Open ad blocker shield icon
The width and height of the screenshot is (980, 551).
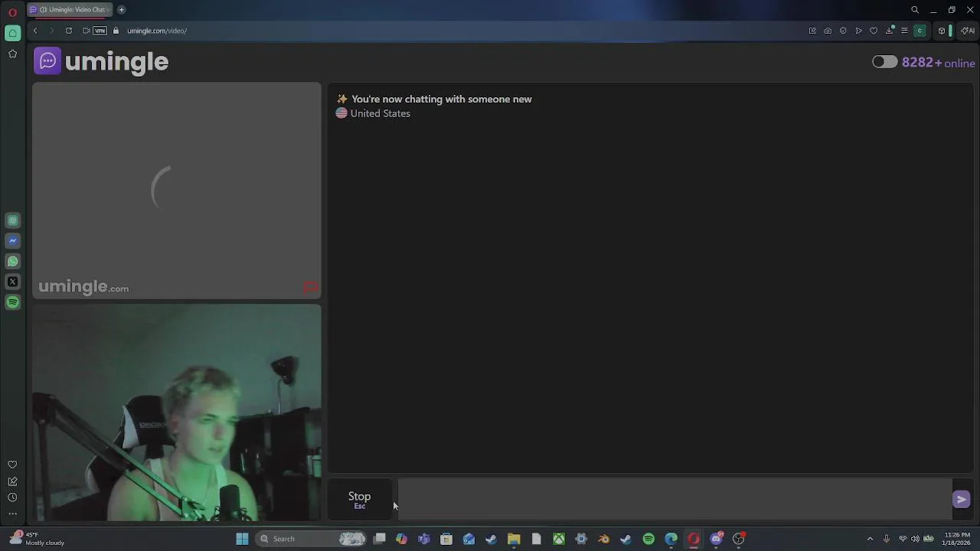[843, 31]
